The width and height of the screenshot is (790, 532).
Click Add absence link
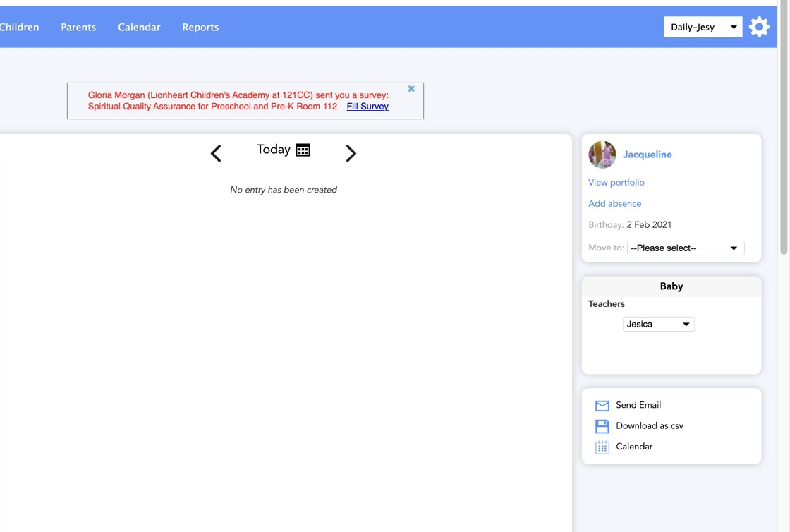pyautogui.click(x=614, y=203)
